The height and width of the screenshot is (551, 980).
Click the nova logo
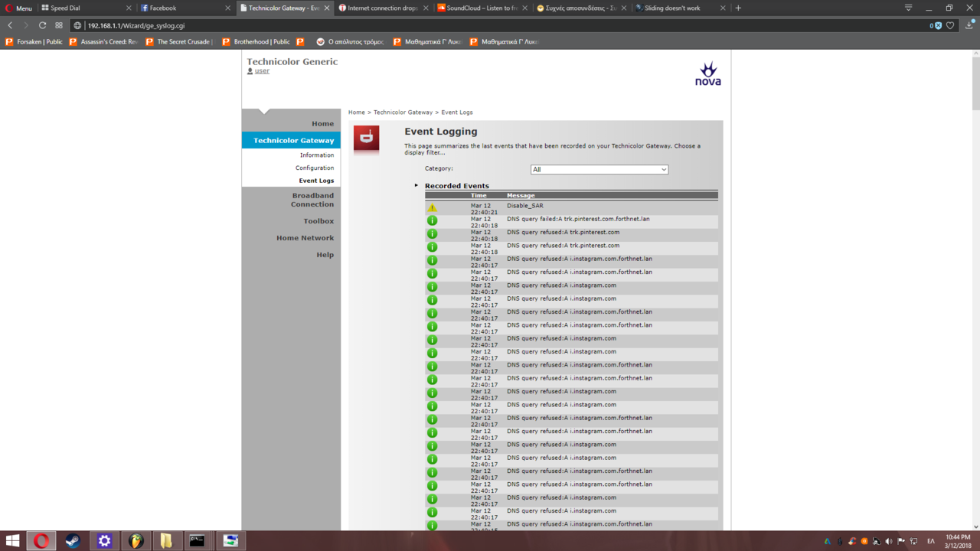708,73
